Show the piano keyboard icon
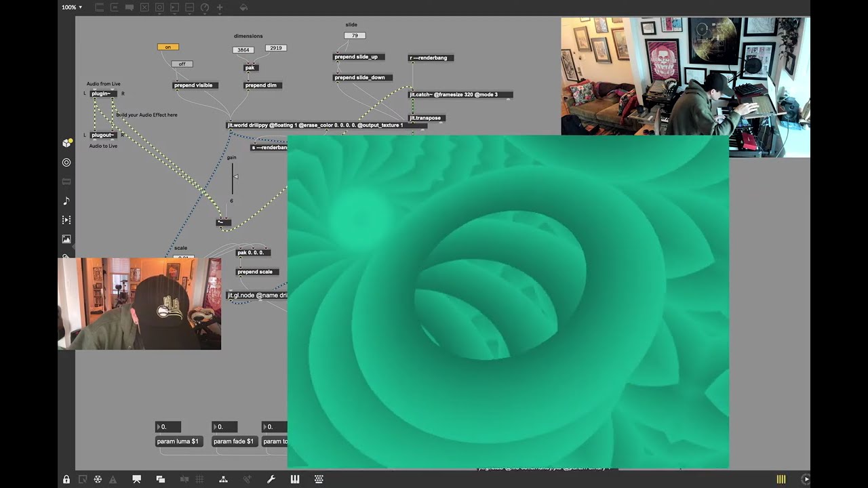The width and height of the screenshot is (868, 488). click(x=295, y=479)
